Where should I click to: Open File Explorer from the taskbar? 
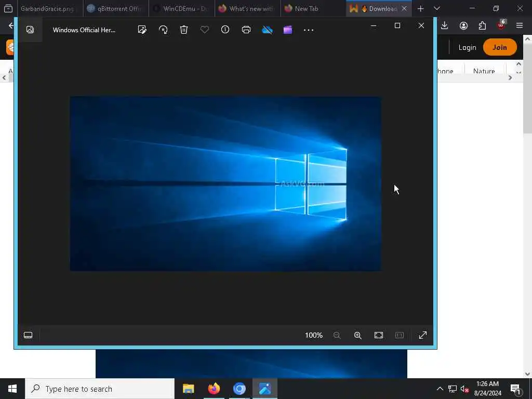pos(188,389)
